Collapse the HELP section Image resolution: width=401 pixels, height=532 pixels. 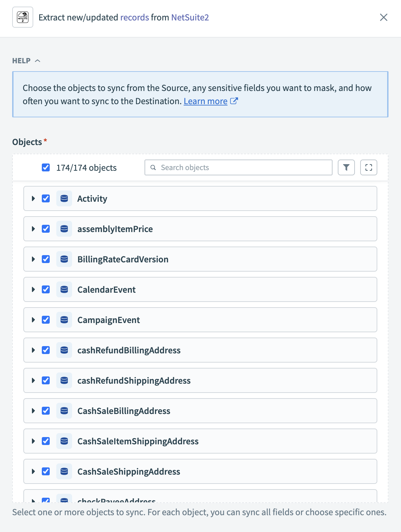pos(38,61)
